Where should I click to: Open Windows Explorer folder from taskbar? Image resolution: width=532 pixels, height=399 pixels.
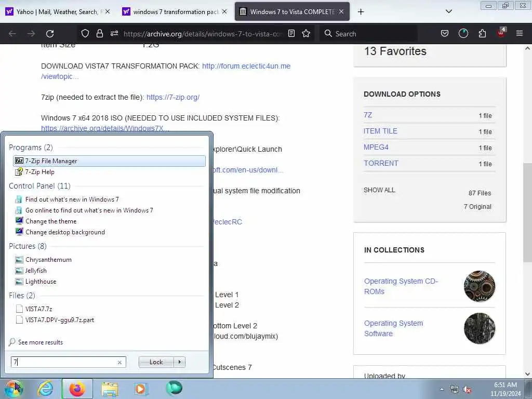click(x=110, y=389)
